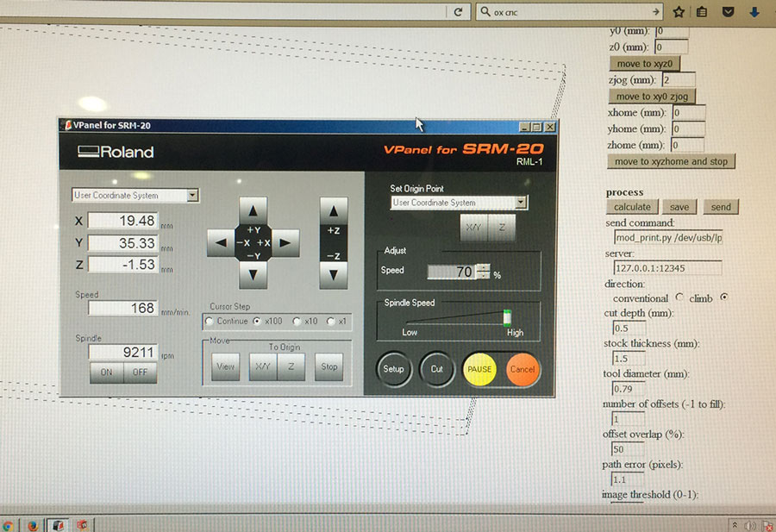Click the browser search box with 'ox cnc'
This screenshot has height=532, width=776.
click(x=569, y=12)
